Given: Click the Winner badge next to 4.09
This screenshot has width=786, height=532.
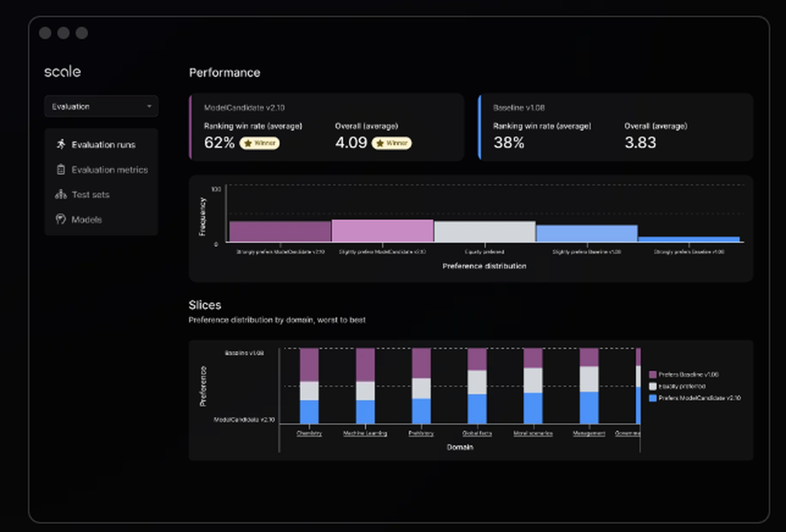Looking at the screenshot, I should click(x=391, y=143).
